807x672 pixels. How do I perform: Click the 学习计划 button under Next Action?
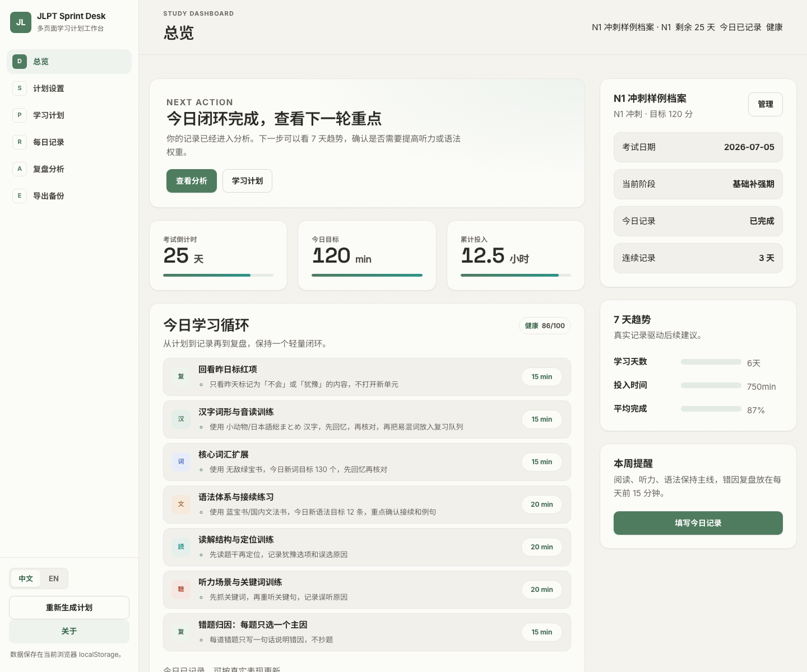point(247,181)
